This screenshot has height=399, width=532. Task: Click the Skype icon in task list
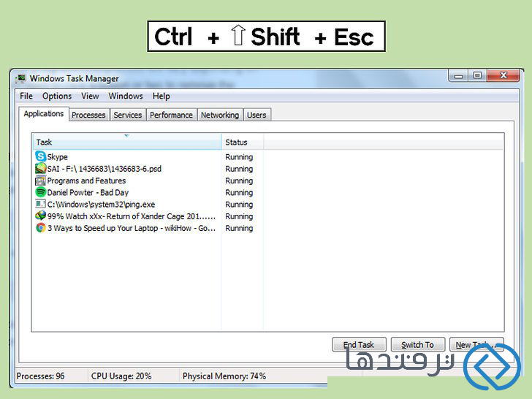tap(41, 156)
